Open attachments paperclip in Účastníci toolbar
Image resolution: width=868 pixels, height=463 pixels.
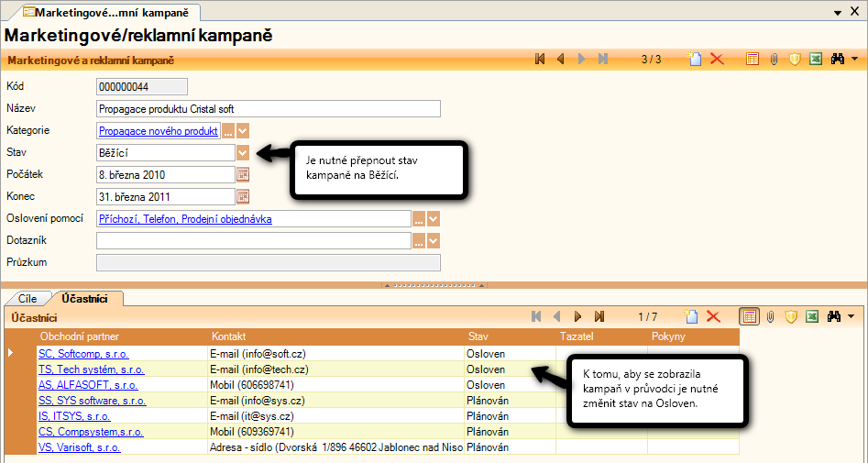click(772, 316)
